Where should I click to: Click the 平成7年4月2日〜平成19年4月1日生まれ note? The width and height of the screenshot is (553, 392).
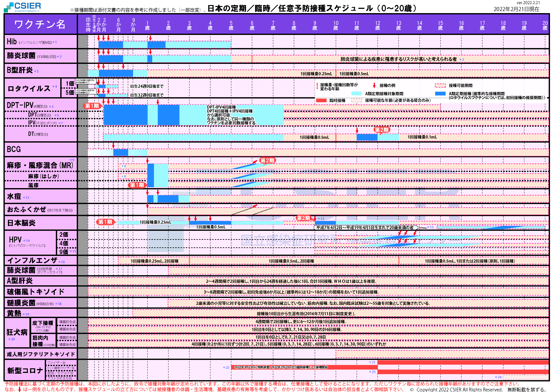pyautogui.click(x=365, y=227)
